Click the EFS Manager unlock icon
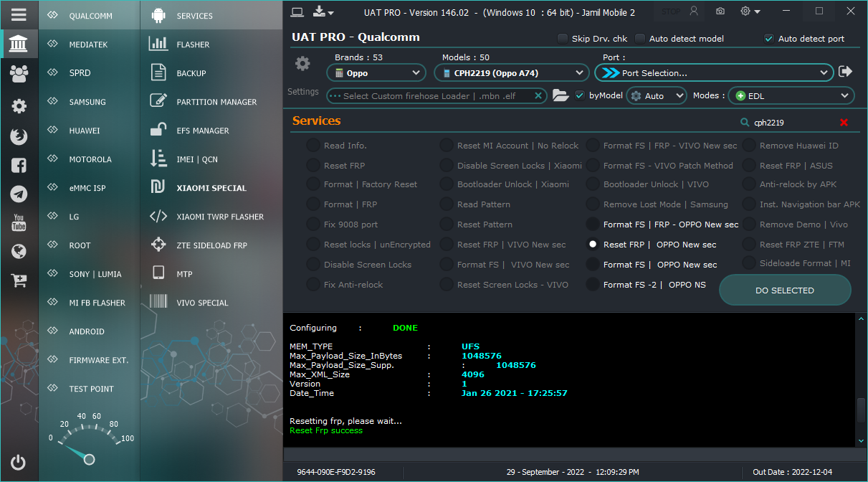This screenshot has height=482, width=868. coord(158,130)
